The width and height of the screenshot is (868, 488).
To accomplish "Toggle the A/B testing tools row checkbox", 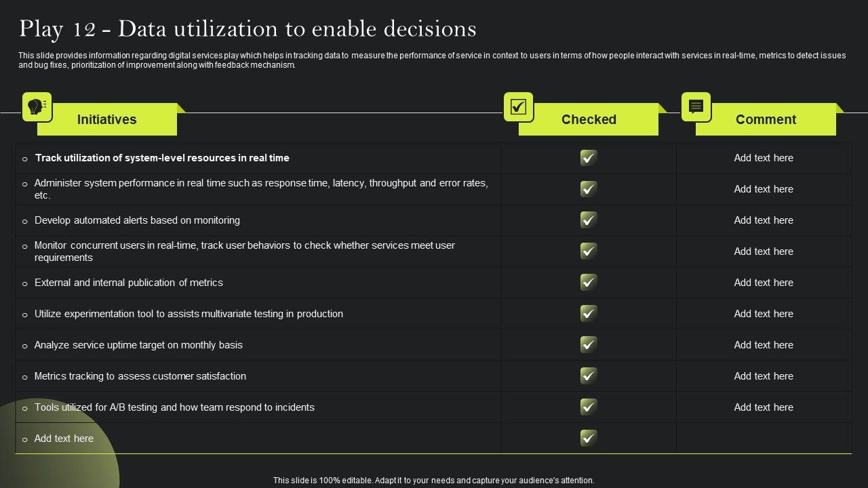I will tap(589, 407).
